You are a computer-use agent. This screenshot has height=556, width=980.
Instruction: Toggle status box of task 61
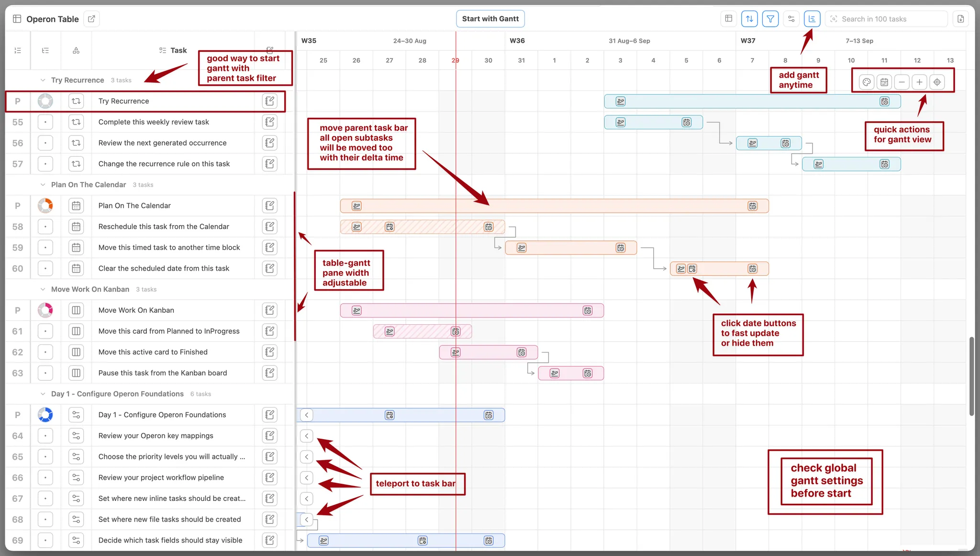click(45, 331)
